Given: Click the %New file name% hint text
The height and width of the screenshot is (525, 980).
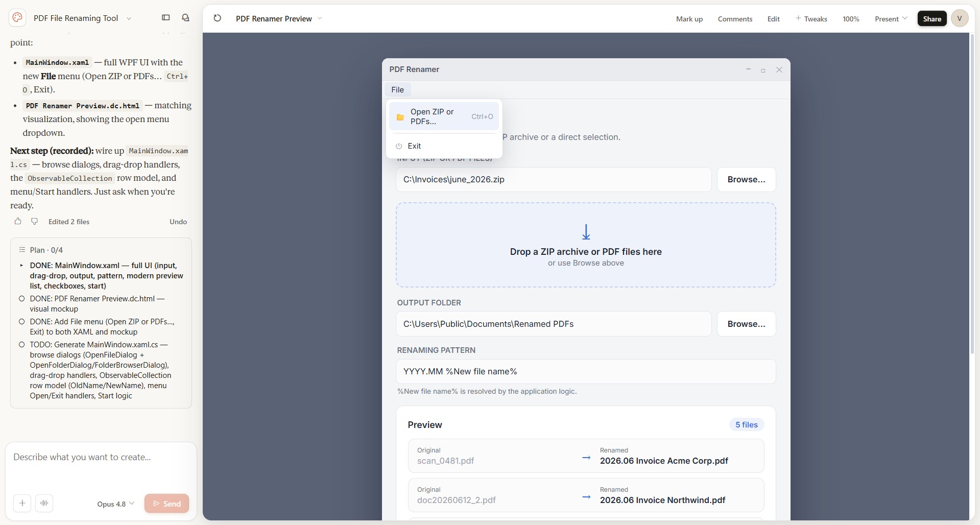Looking at the screenshot, I should coord(487,391).
